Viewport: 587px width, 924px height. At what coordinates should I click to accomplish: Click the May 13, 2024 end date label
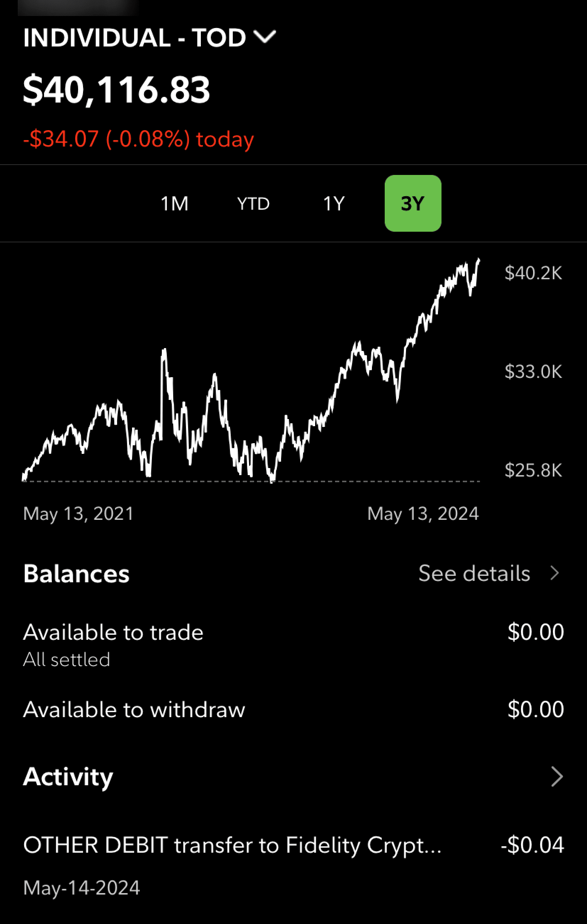[423, 513]
